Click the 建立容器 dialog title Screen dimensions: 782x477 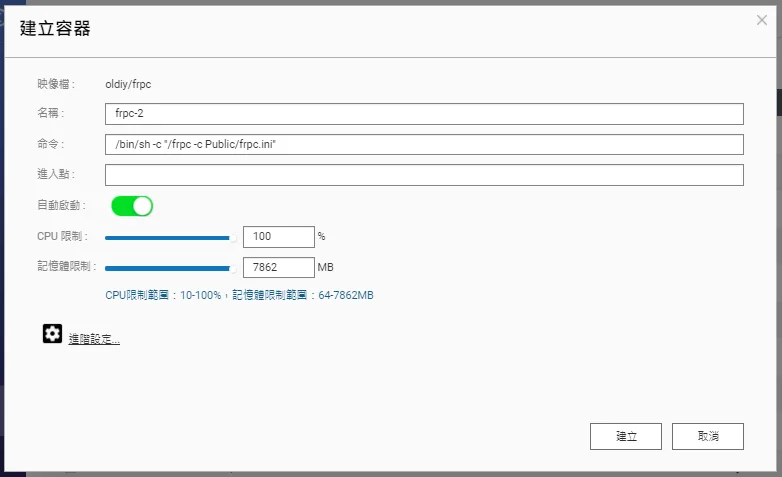[55, 29]
